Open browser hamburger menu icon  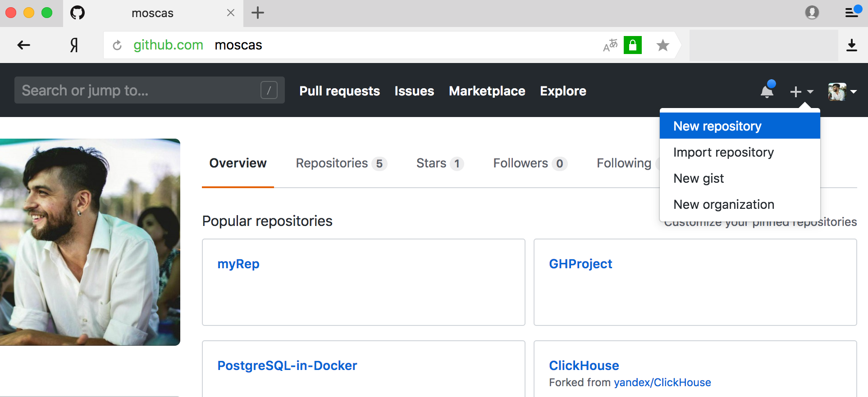[x=852, y=12]
